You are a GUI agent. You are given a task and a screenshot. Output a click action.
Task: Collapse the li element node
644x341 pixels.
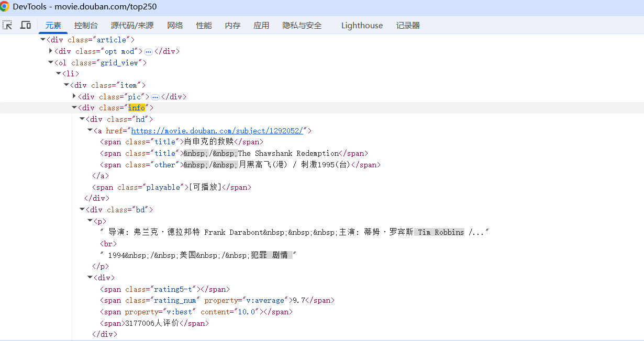(59, 74)
